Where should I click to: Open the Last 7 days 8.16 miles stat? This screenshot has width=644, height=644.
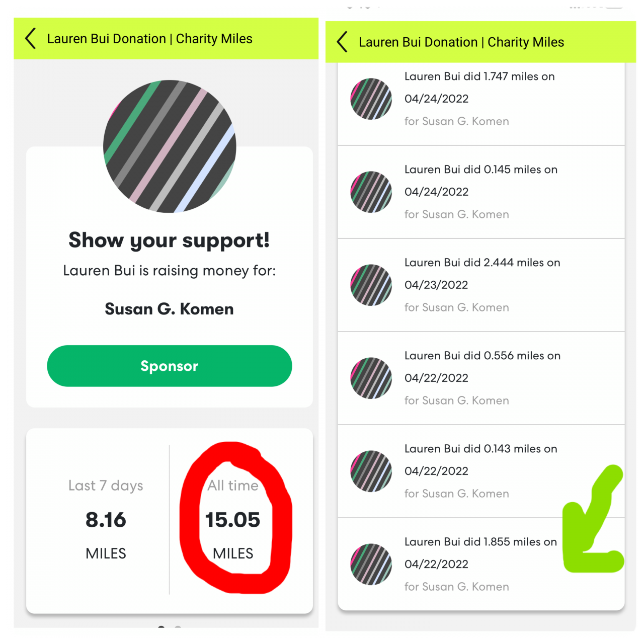pos(106,519)
